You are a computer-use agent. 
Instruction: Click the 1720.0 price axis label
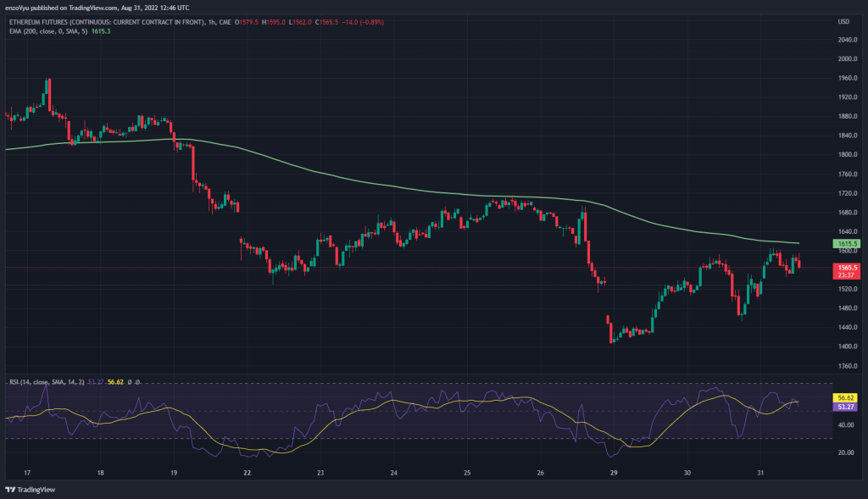click(x=848, y=194)
